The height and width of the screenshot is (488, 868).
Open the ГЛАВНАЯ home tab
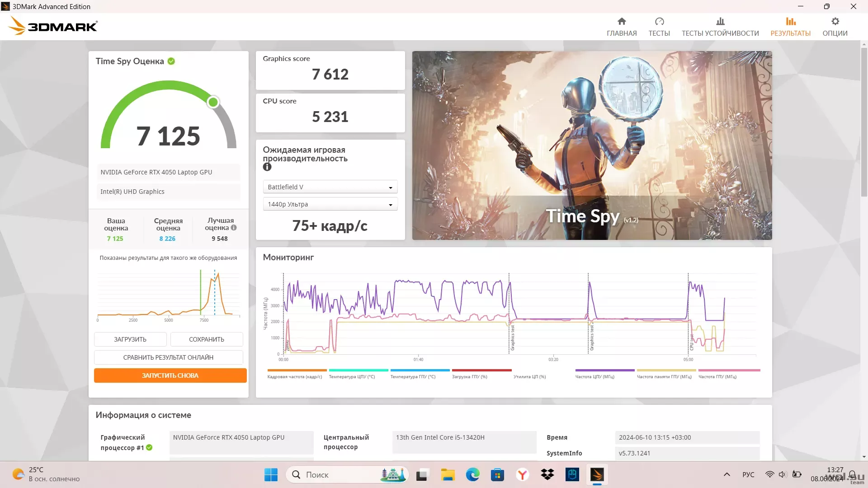pyautogui.click(x=622, y=27)
